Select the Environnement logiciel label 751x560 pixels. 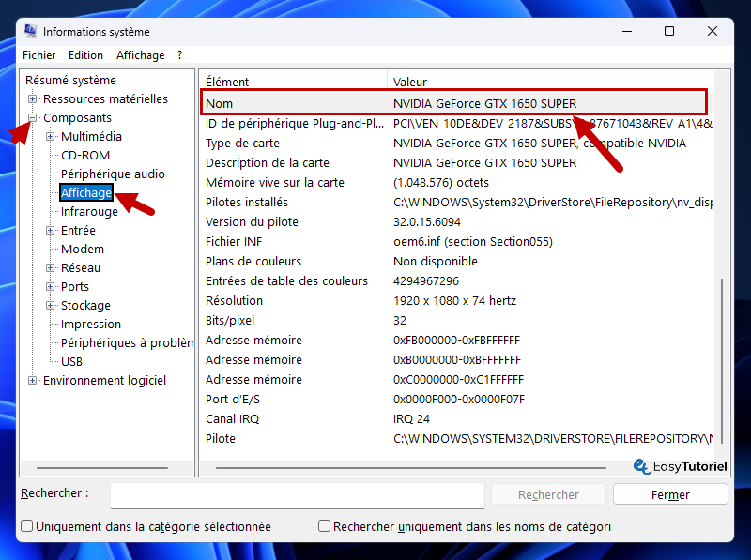pos(104,381)
